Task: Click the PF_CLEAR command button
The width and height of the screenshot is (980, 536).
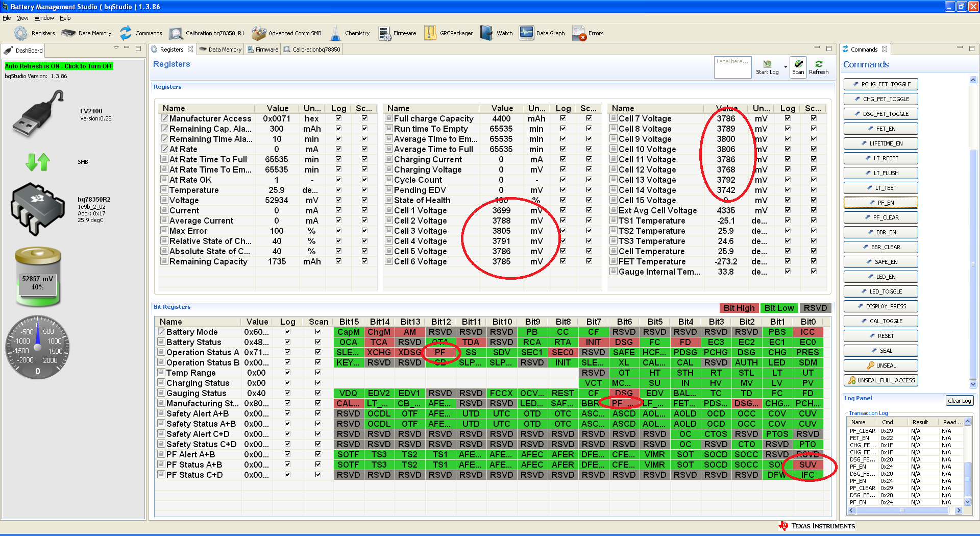Action: (880, 217)
